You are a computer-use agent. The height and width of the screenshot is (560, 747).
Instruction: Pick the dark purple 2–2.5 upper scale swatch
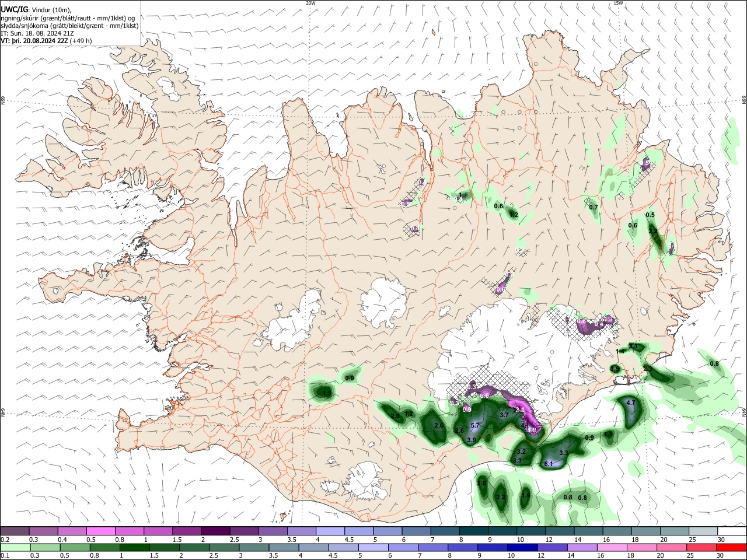pos(215,531)
